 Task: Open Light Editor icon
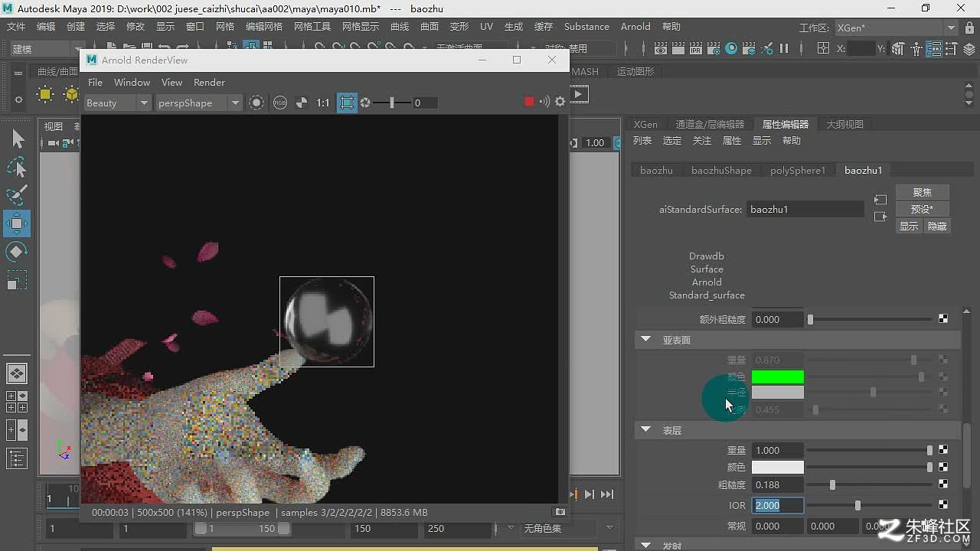point(766,48)
